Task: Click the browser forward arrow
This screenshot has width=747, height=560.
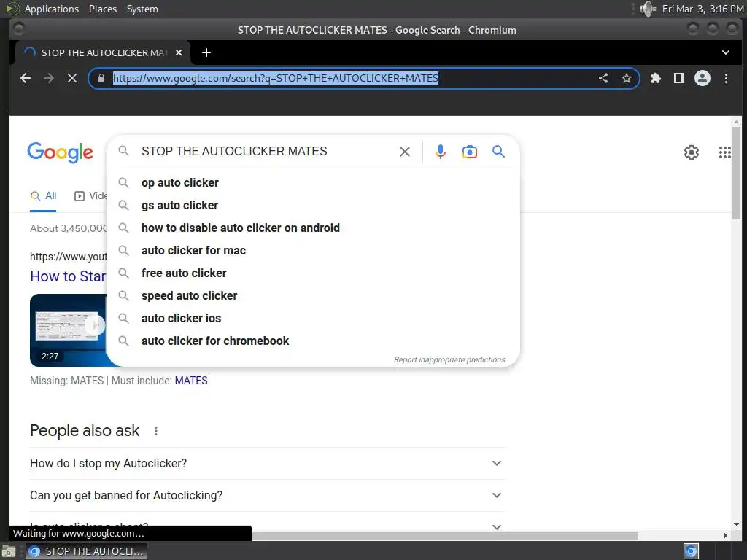Action: coord(49,78)
